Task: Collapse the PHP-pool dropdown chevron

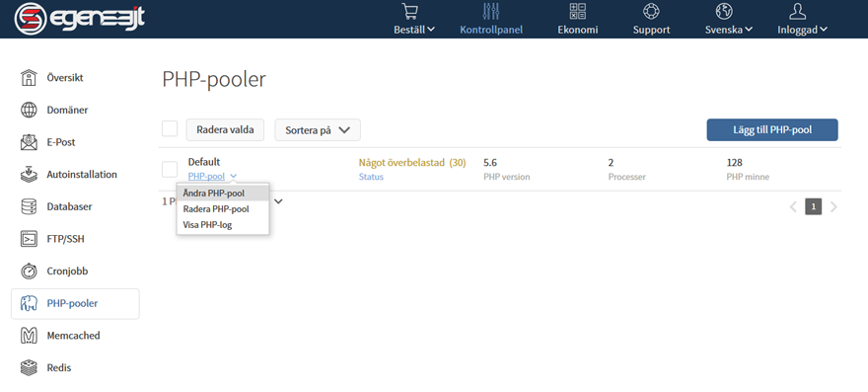Action: 234,177
